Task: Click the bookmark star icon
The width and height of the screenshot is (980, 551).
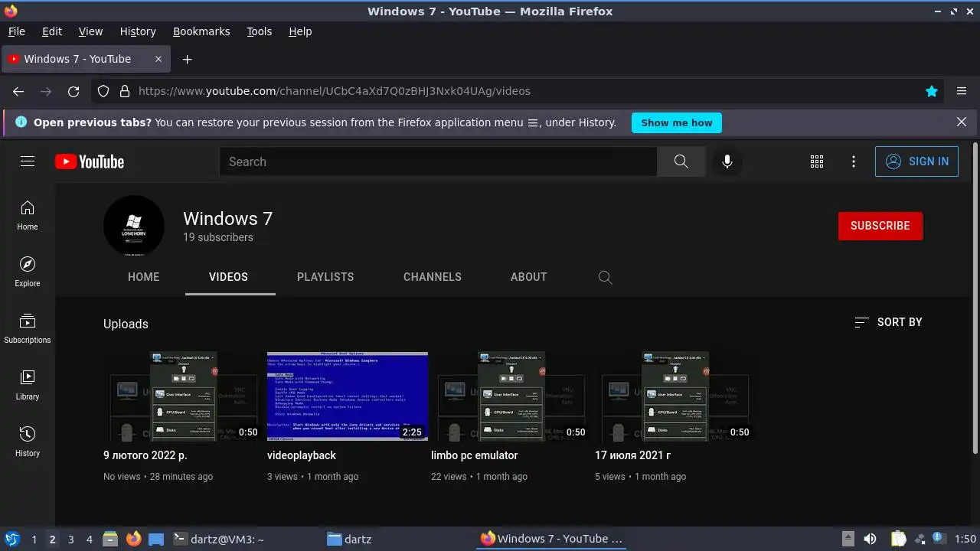Action: [932, 91]
